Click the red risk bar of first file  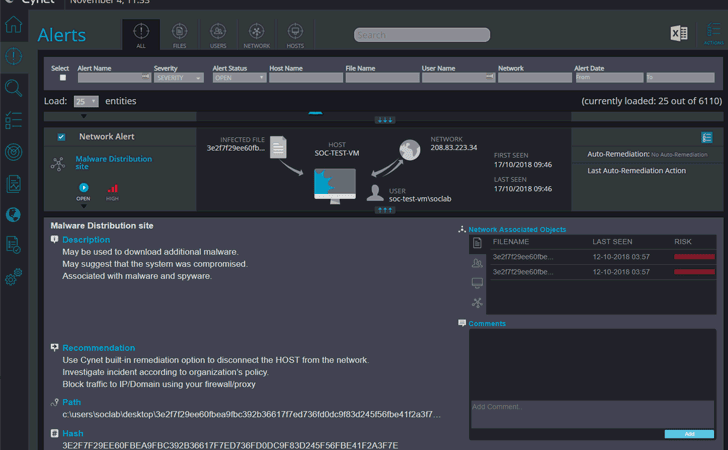coord(694,257)
